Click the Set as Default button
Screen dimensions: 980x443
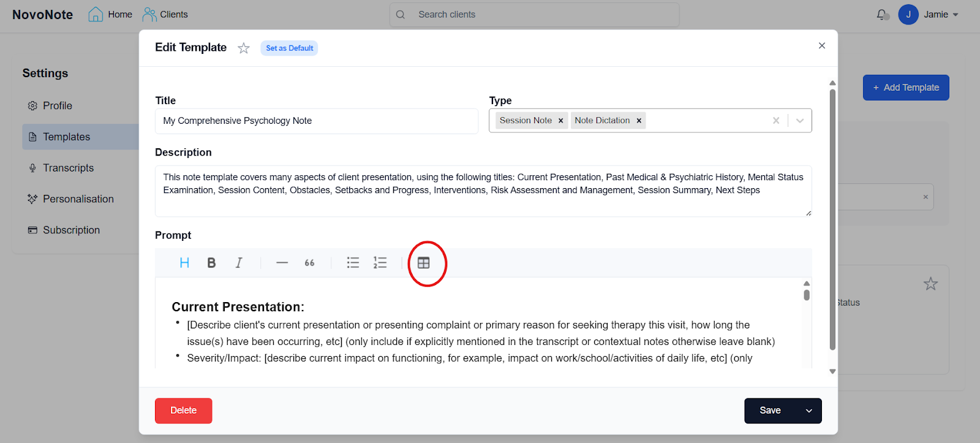[289, 48]
